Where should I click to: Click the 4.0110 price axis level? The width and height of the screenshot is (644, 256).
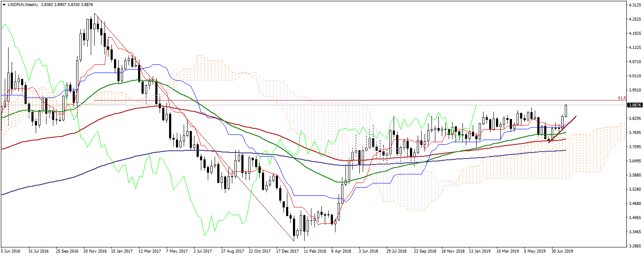[x=633, y=76]
